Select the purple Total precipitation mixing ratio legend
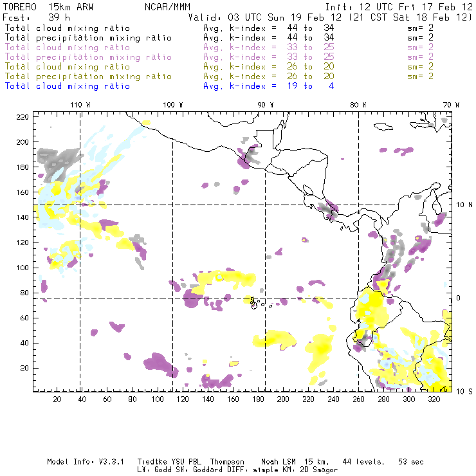The image size is (476, 476). pyautogui.click(x=88, y=57)
